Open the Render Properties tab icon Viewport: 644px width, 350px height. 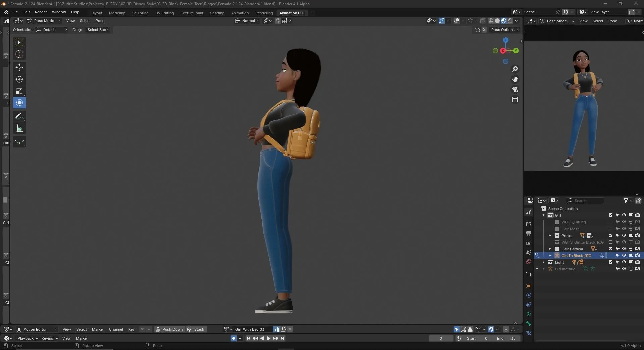click(x=529, y=224)
